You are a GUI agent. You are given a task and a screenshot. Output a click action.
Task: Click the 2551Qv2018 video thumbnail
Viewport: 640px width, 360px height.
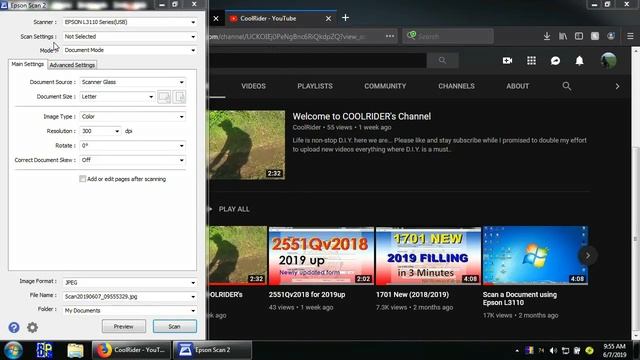pyautogui.click(x=321, y=256)
